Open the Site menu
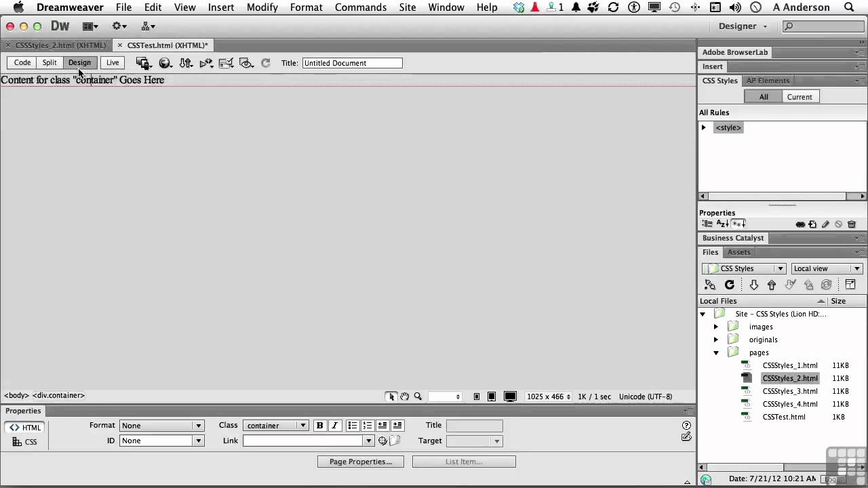This screenshot has width=868, height=488. click(408, 7)
